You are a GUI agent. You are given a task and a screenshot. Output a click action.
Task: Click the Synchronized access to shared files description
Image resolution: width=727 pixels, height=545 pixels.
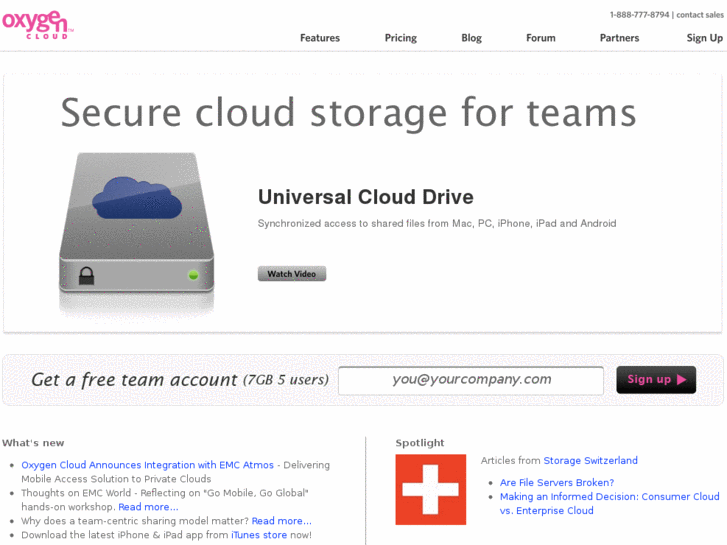point(437,224)
